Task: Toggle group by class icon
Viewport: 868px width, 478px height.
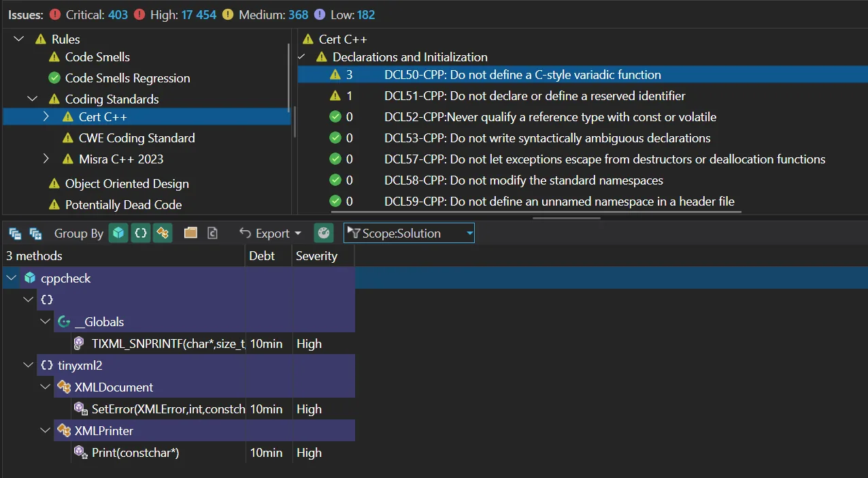Action: pos(163,234)
